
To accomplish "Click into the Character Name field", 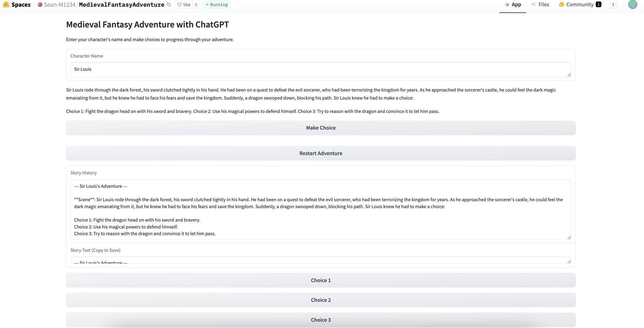I will (x=321, y=69).
